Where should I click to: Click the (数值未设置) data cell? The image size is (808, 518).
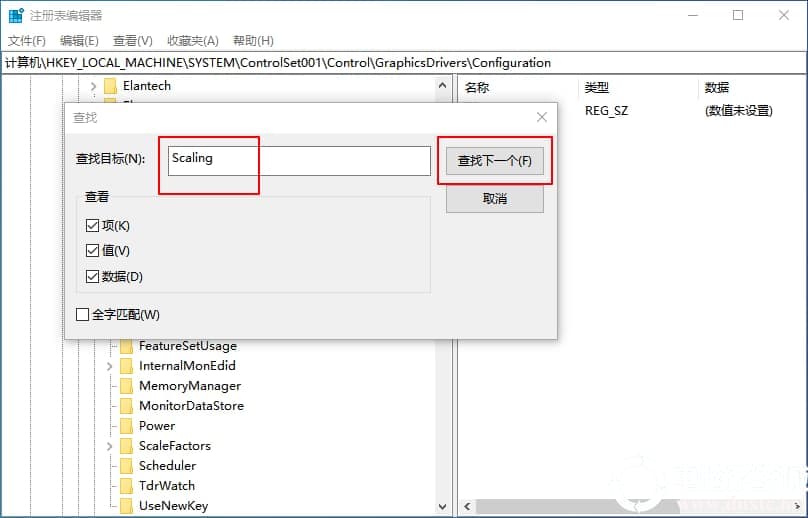click(x=738, y=111)
